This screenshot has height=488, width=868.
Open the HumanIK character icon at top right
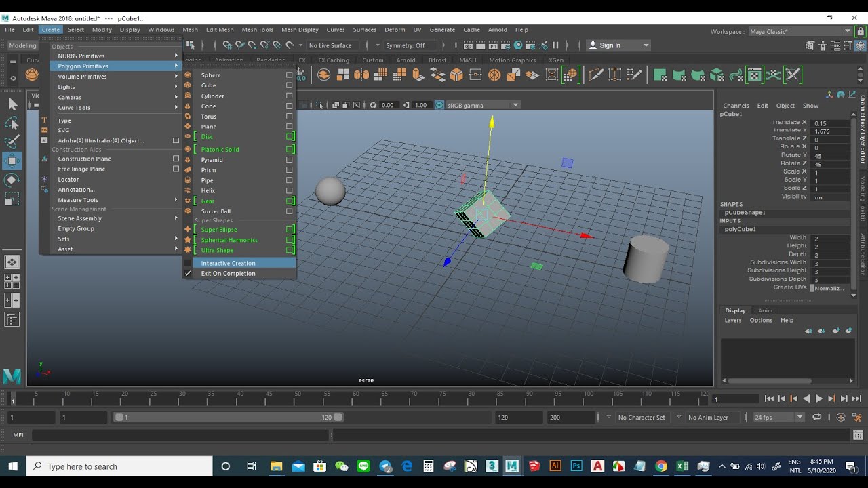823,45
